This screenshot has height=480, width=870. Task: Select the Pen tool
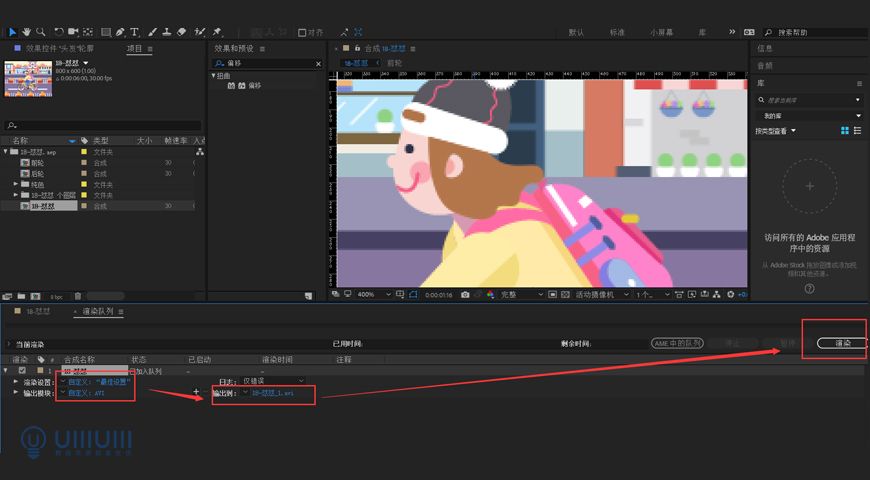(120, 32)
